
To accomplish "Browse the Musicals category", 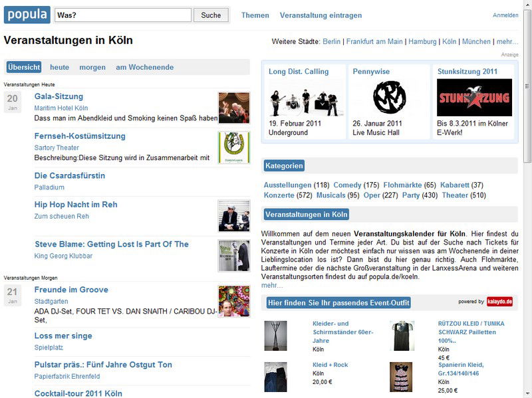I will (331, 195).
